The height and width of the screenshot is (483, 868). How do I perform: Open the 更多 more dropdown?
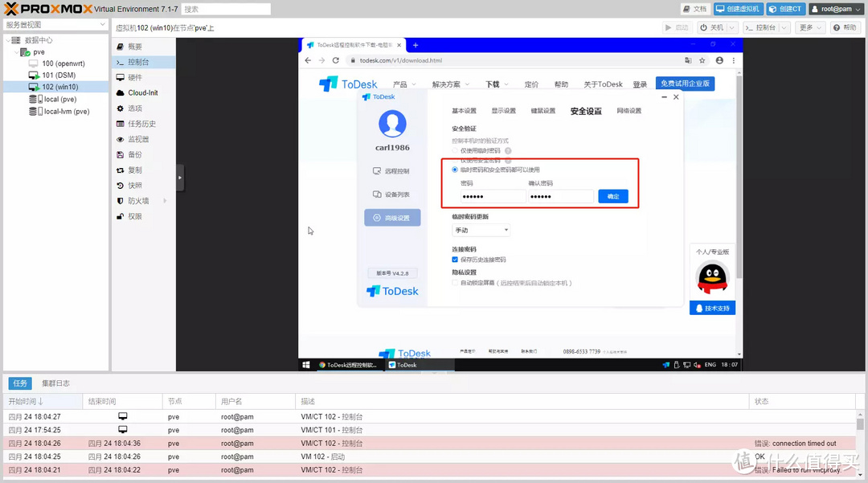(x=810, y=27)
